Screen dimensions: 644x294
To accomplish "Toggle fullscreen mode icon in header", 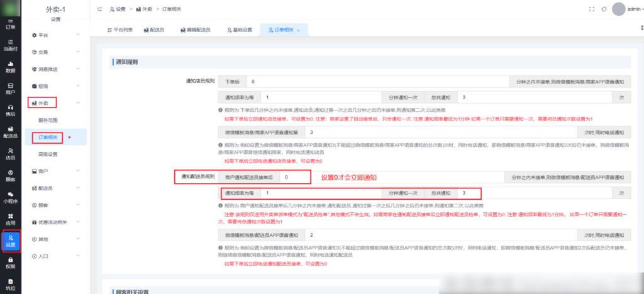I will 592,9.
